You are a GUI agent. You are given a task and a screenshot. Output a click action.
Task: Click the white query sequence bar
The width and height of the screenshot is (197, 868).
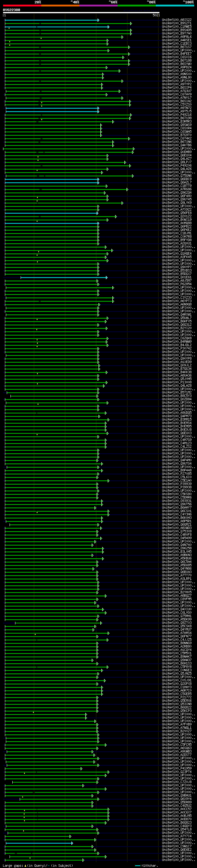point(81,13)
